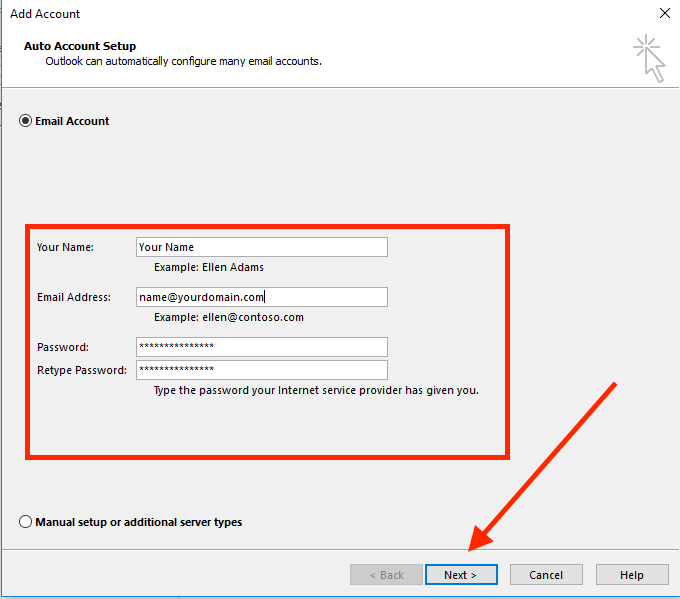
Task: Click the 'Email Address:' label
Action: tap(73, 297)
